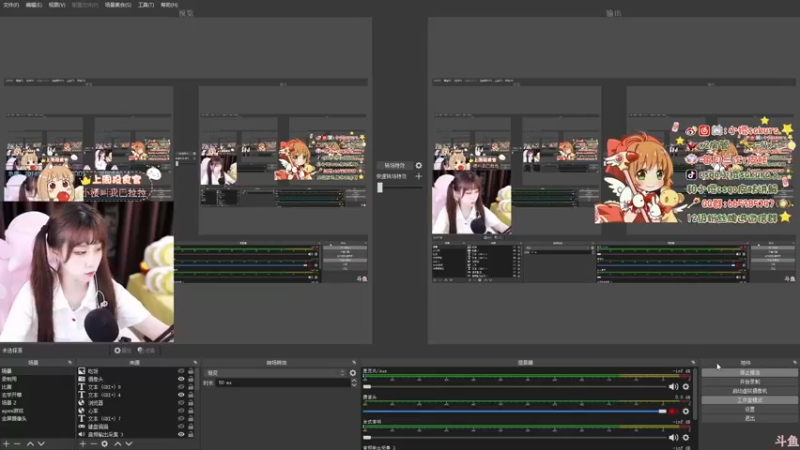Open the 帮助(H) menu
Image resolution: width=800 pixels, height=450 pixels.
pyautogui.click(x=169, y=5)
